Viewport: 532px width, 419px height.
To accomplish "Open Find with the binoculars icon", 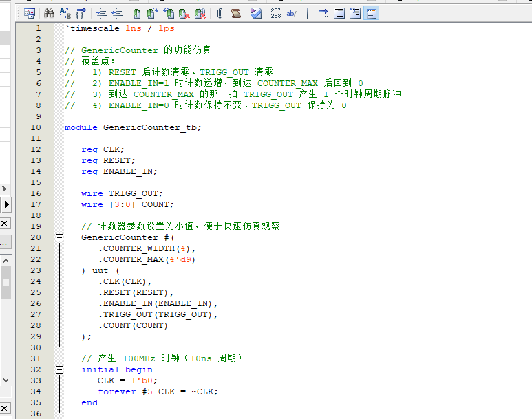I will click(x=49, y=14).
